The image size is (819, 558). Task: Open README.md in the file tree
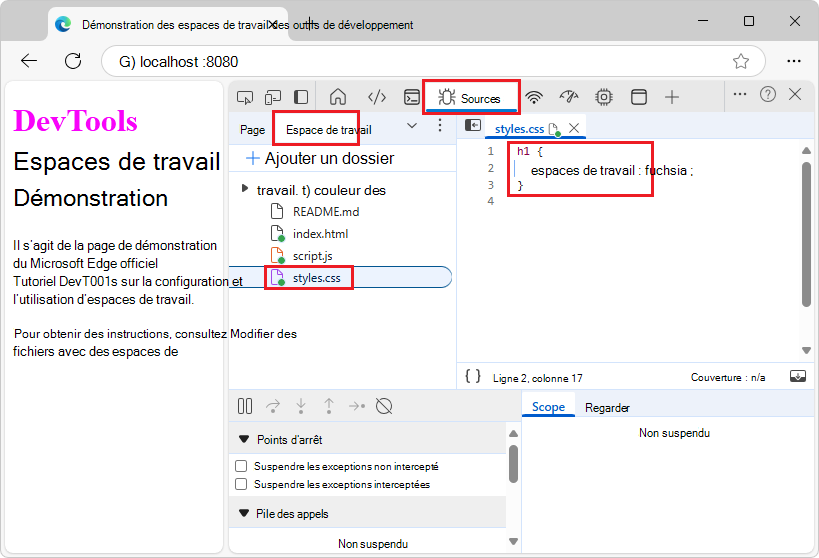315,212
